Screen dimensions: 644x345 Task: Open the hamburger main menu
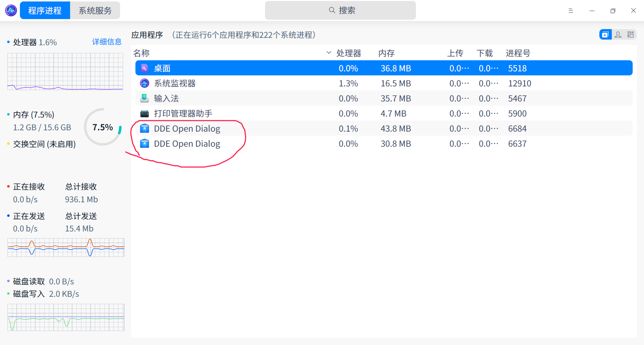coord(571,10)
